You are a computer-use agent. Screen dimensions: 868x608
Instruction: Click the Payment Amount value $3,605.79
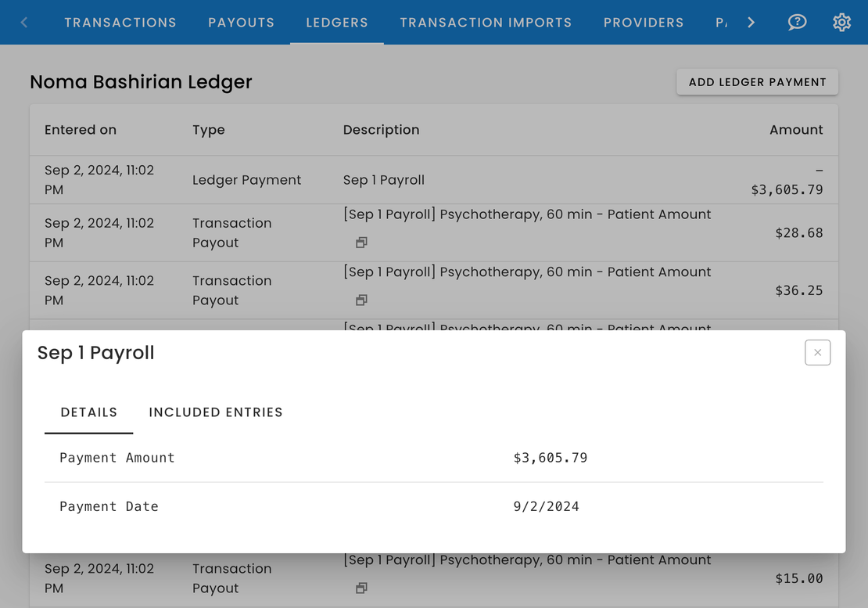(551, 458)
